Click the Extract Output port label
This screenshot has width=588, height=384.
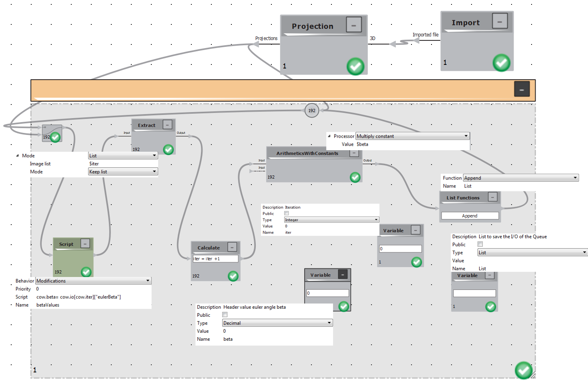pyautogui.click(x=181, y=133)
